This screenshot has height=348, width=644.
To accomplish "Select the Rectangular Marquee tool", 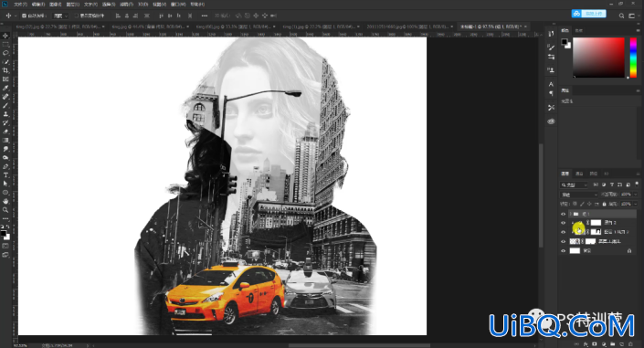I will click(5, 45).
